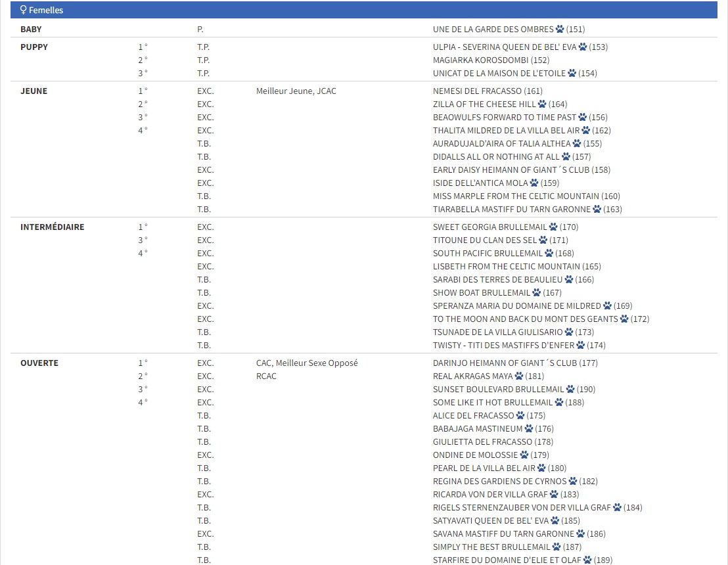Click paw icon after SHOW BOAT BRULLEMAIL
Viewport: 728px width, 565px height.
pos(537,293)
